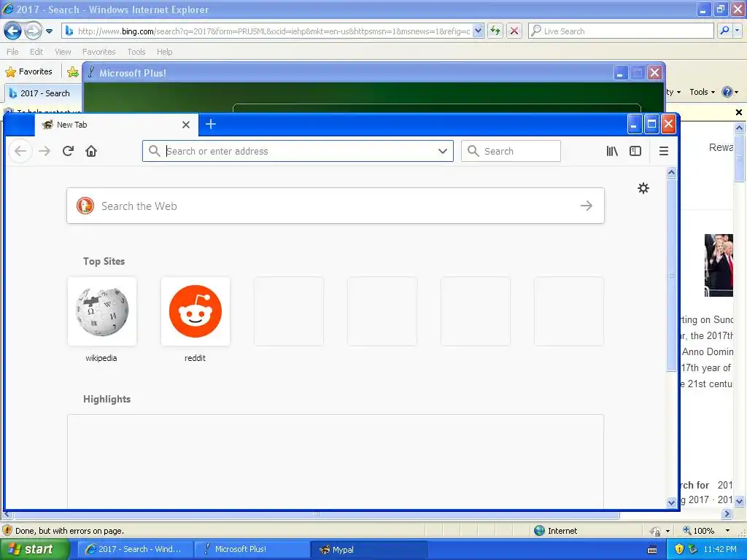Click the Microsoft Plus! window title bar

(x=352, y=73)
